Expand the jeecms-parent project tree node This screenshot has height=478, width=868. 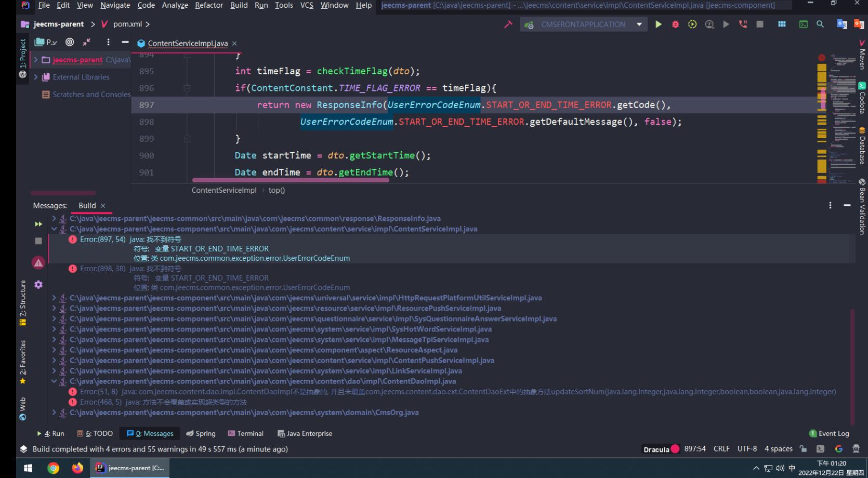pyautogui.click(x=36, y=60)
